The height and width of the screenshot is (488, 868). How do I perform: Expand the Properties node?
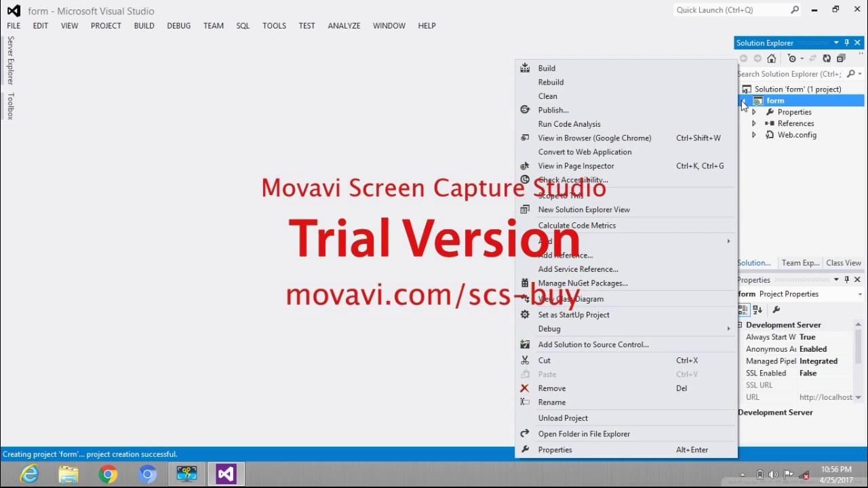click(754, 112)
